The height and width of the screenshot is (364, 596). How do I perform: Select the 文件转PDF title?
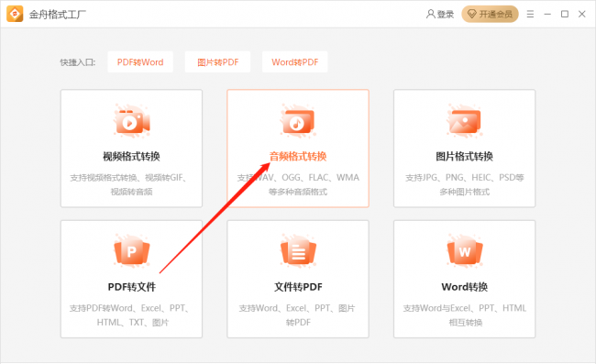tap(298, 287)
